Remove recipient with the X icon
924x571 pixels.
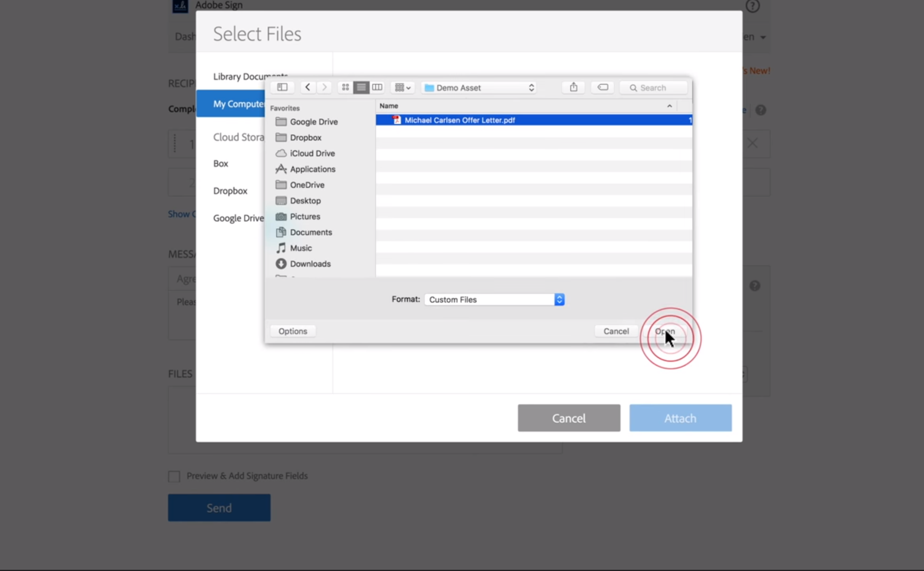pos(753,143)
